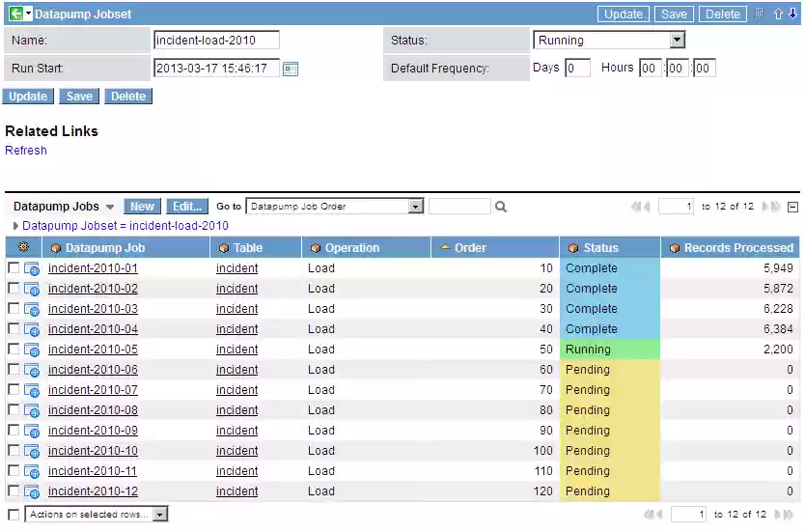Screen dimensions: 805x532
Task: Go to next record with down arrow
Action: tap(792, 14)
